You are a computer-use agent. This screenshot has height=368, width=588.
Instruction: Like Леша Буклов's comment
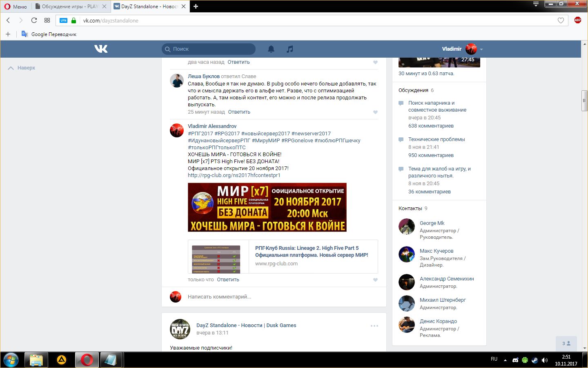click(x=375, y=112)
